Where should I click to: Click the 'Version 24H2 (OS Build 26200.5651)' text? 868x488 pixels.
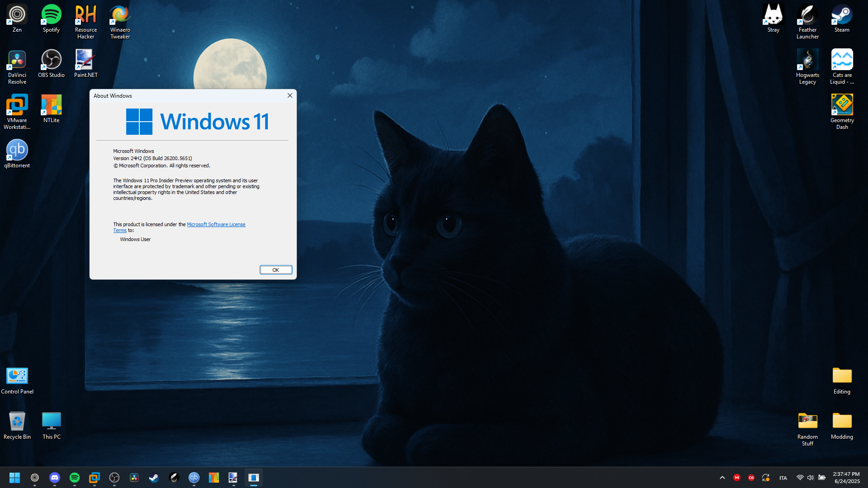152,158
